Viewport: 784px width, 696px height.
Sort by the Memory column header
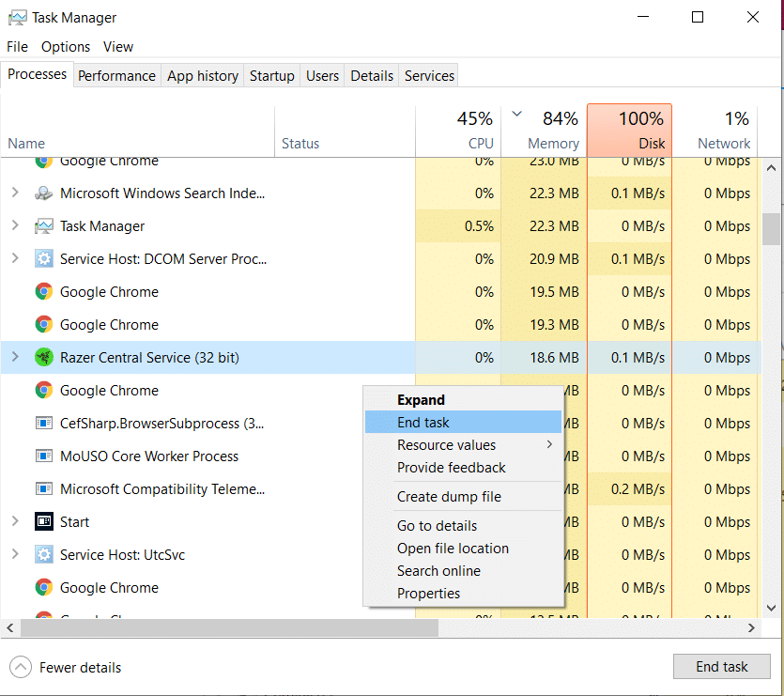(552, 127)
